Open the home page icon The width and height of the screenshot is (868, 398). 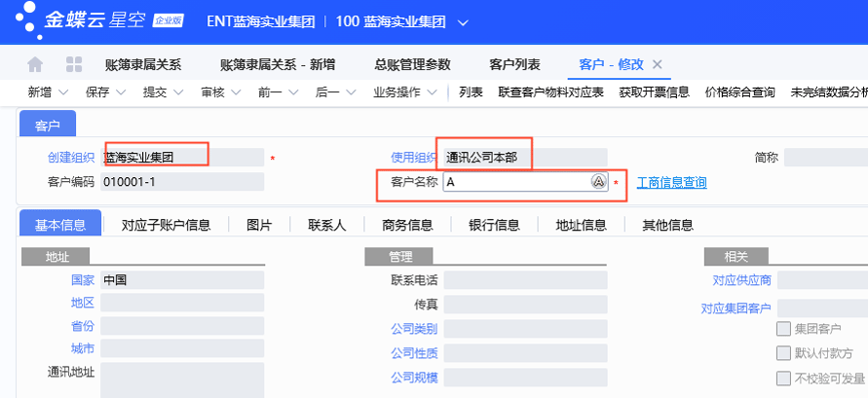pyautogui.click(x=35, y=64)
